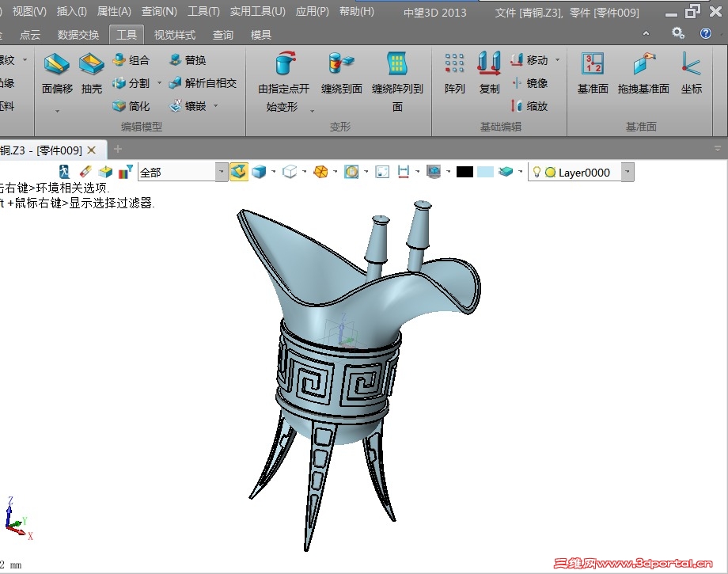The image size is (728, 574).
Task: Switch to the 查询 ribbon tab
Action: click(223, 35)
